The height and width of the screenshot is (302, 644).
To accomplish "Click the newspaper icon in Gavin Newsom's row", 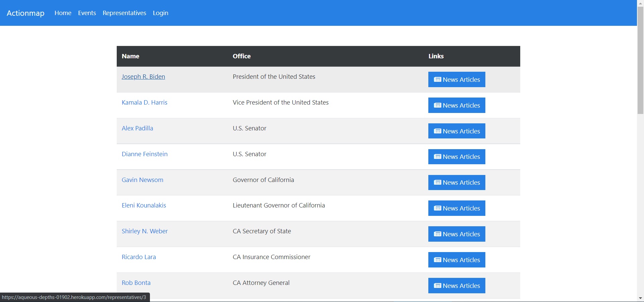I will click(437, 182).
